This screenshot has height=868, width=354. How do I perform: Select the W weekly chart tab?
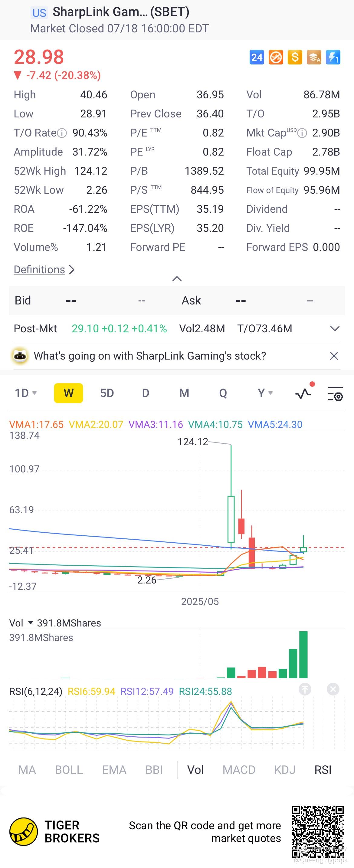(68, 393)
